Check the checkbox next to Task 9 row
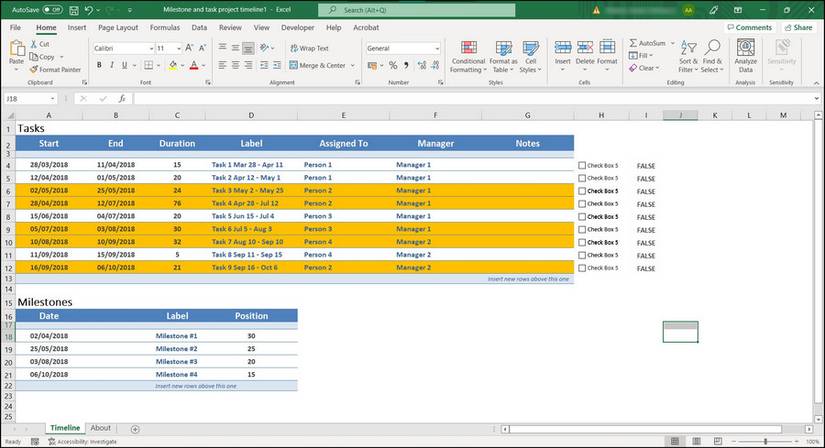This screenshot has height=448, width=825. tap(583, 268)
